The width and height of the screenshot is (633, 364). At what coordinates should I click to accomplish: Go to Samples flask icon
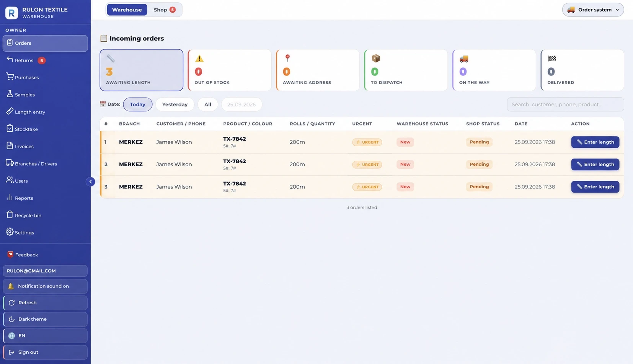click(x=10, y=94)
